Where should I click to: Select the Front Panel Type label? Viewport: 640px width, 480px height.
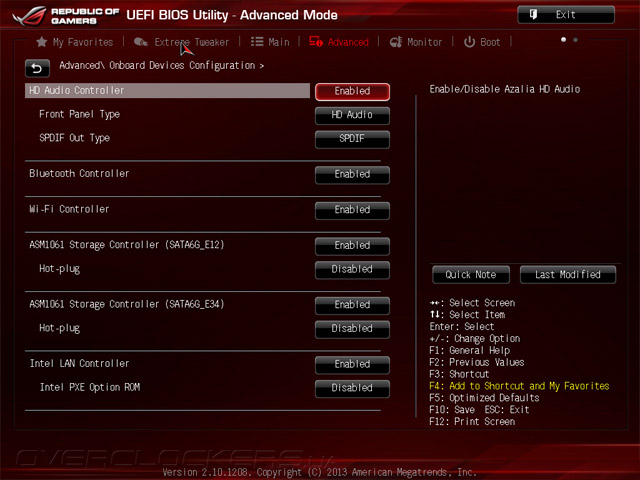pyautogui.click(x=80, y=114)
